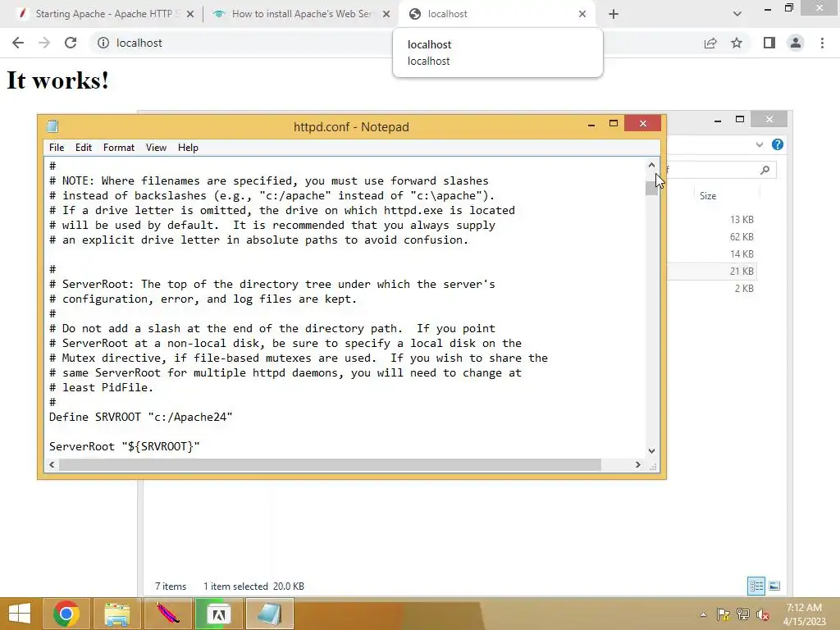Select the 13 KB file row
840x630 pixels.
coord(713,220)
